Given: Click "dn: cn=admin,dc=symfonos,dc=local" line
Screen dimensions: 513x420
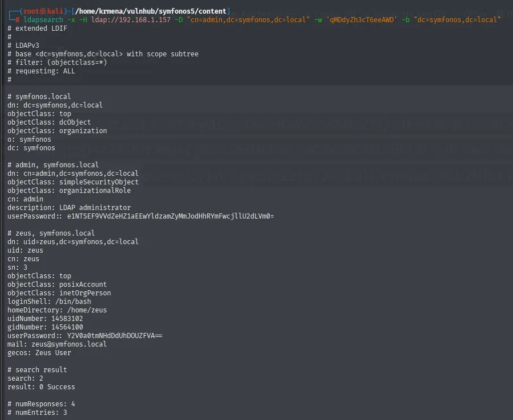Looking at the screenshot, I should click(x=73, y=173).
